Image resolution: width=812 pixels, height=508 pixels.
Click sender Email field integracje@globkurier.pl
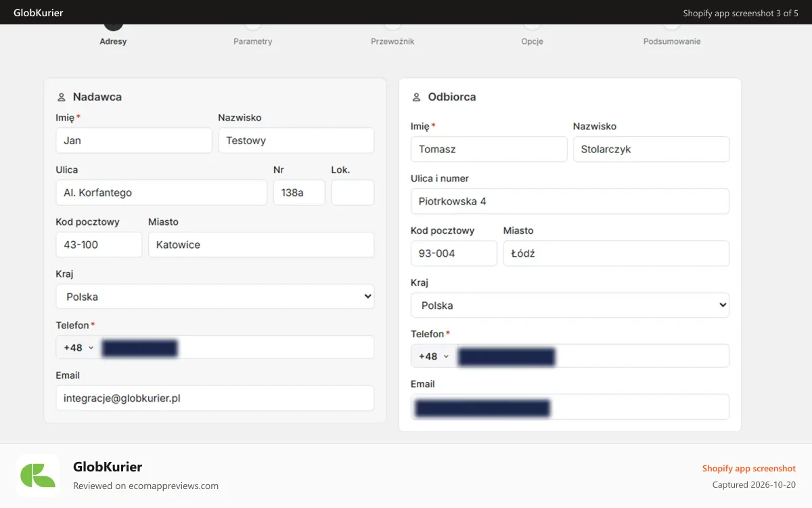click(215, 398)
